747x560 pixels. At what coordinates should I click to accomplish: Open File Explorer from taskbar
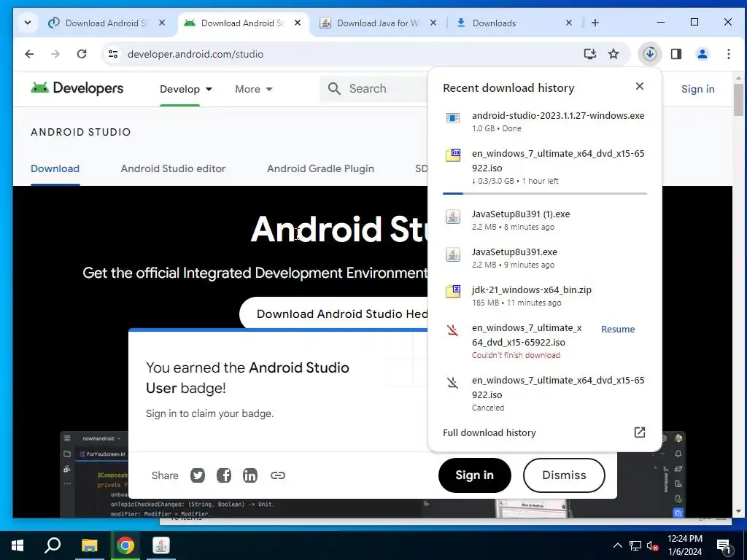(89, 545)
